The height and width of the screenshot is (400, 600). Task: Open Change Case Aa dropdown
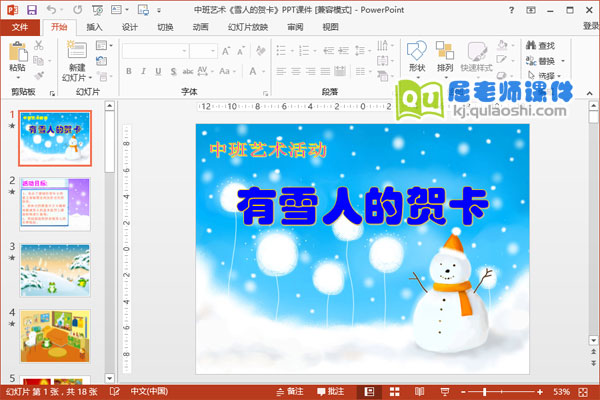tap(227, 71)
